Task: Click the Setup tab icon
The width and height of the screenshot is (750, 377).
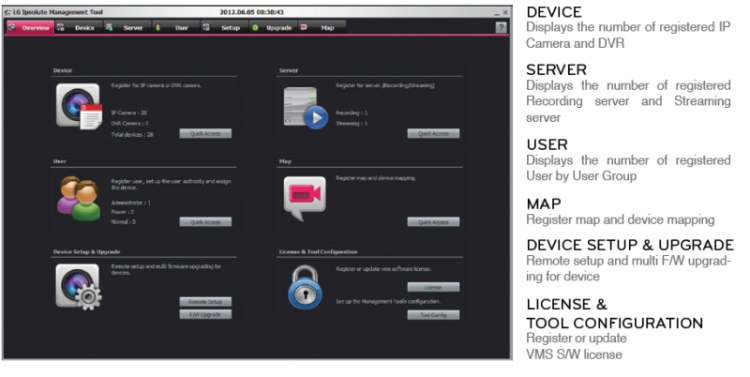Action: coord(206,27)
